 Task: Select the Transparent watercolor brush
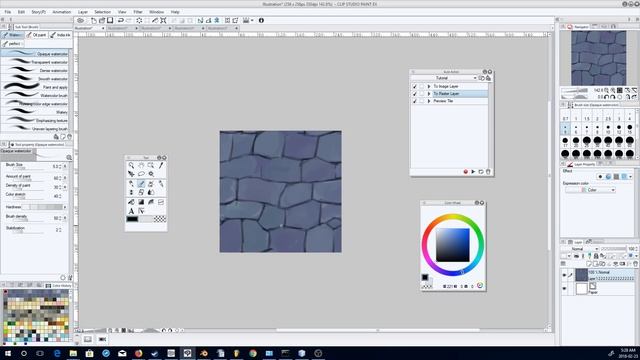tap(35, 62)
